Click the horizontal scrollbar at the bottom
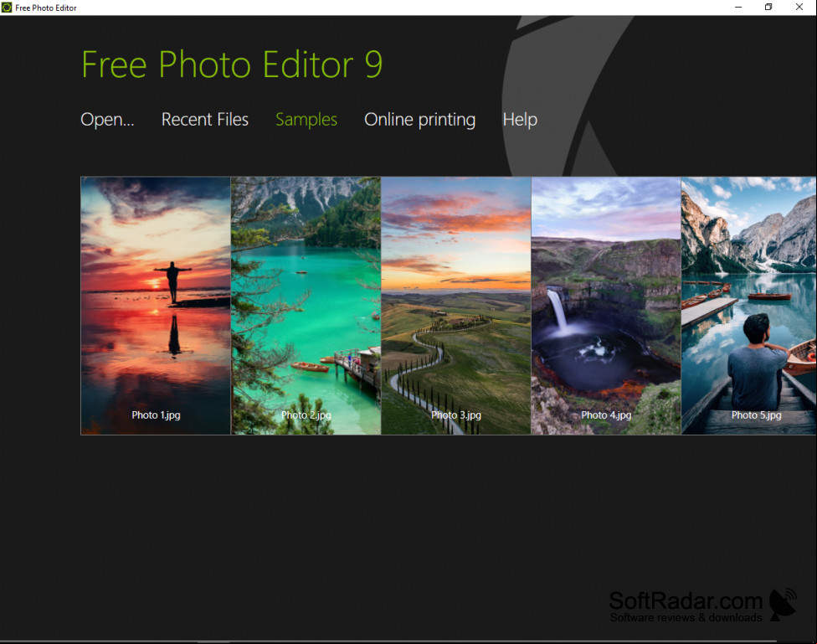This screenshot has width=817, height=644. coord(388,641)
